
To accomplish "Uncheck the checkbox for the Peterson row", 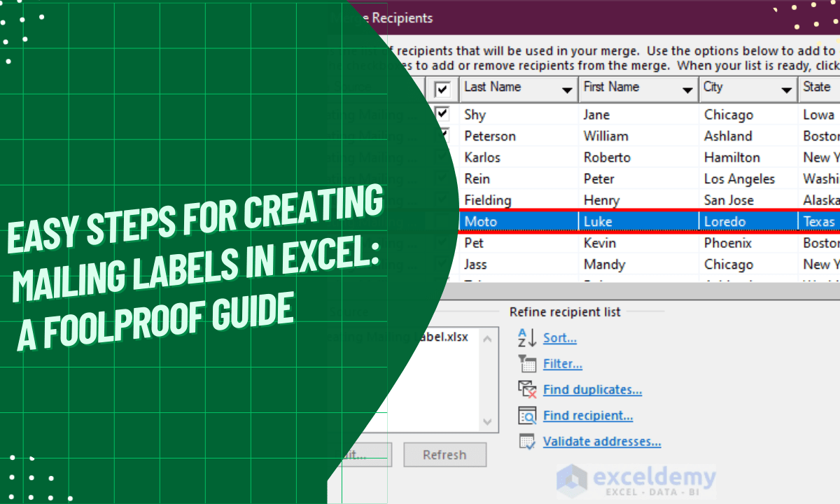I will [442, 134].
